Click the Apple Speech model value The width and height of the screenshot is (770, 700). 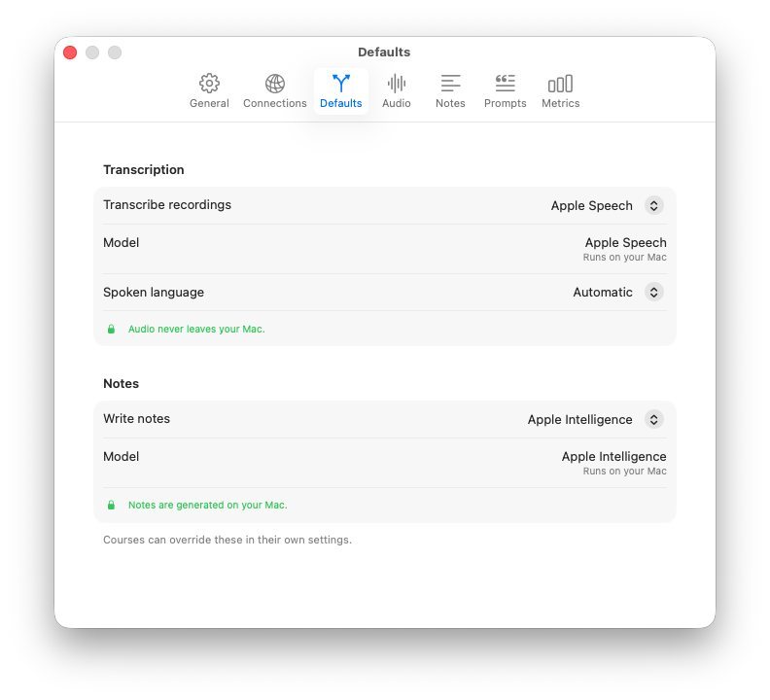point(625,243)
